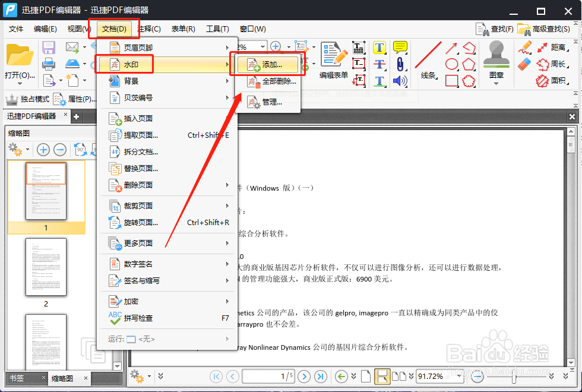Select 删除页面 menu entry
Image resolution: width=582 pixels, height=392 pixels.
point(167,185)
